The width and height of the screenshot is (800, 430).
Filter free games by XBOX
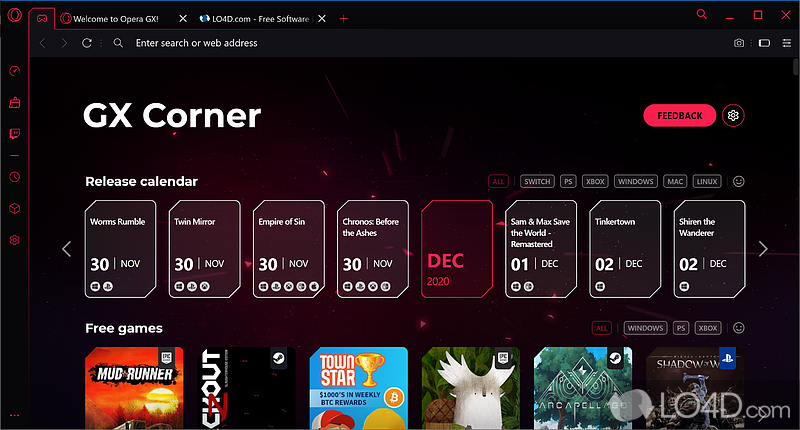click(x=708, y=328)
